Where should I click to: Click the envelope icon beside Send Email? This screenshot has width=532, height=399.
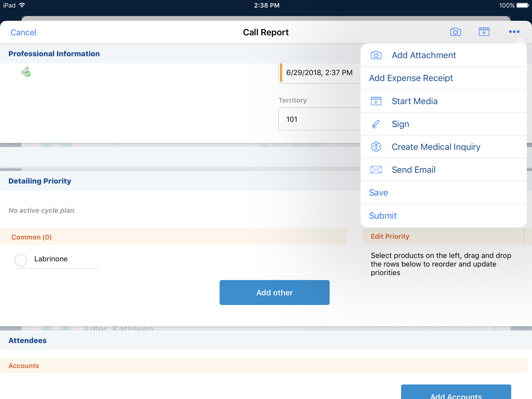click(x=376, y=170)
